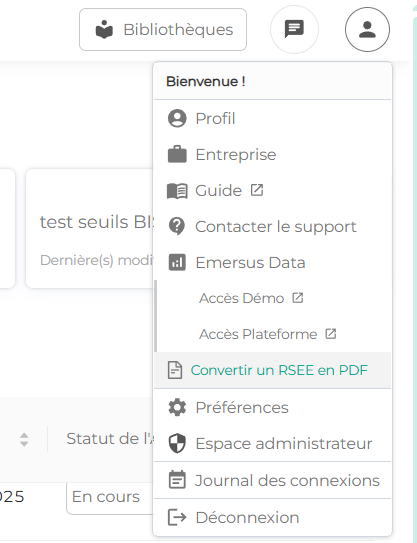Click the Profil person icon
Viewport: 417px width, 543px height.
(177, 118)
